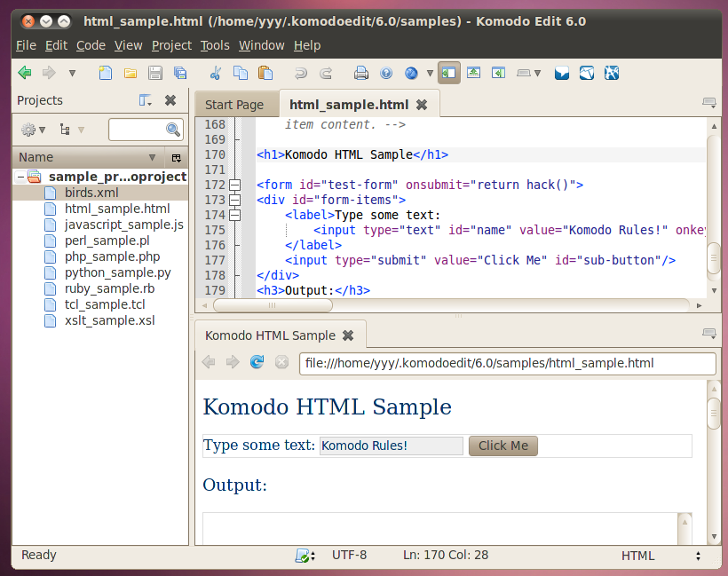
Task: Click the Copy icon in toolbar
Action: coord(241,73)
